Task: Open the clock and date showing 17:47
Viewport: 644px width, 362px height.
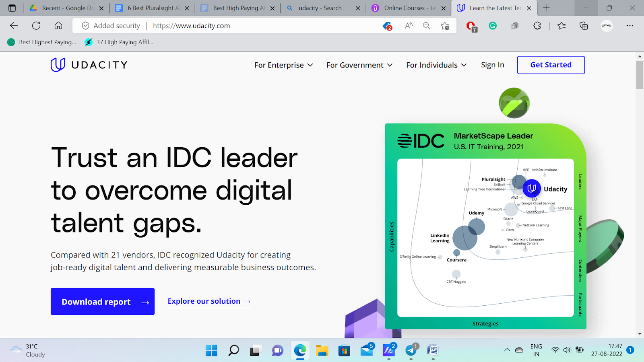Action: coord(607,350)
